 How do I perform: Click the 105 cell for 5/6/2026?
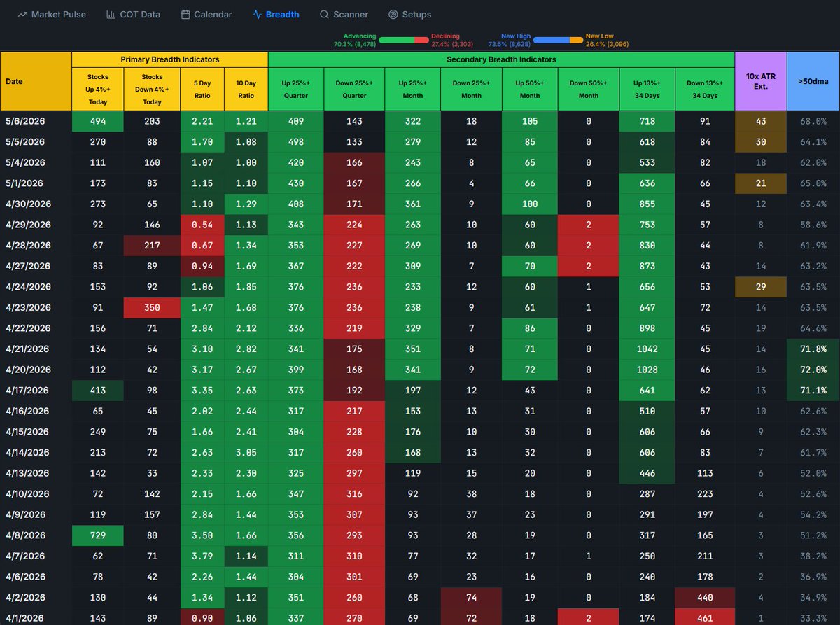pyautogui.click(x=530, y=121)
